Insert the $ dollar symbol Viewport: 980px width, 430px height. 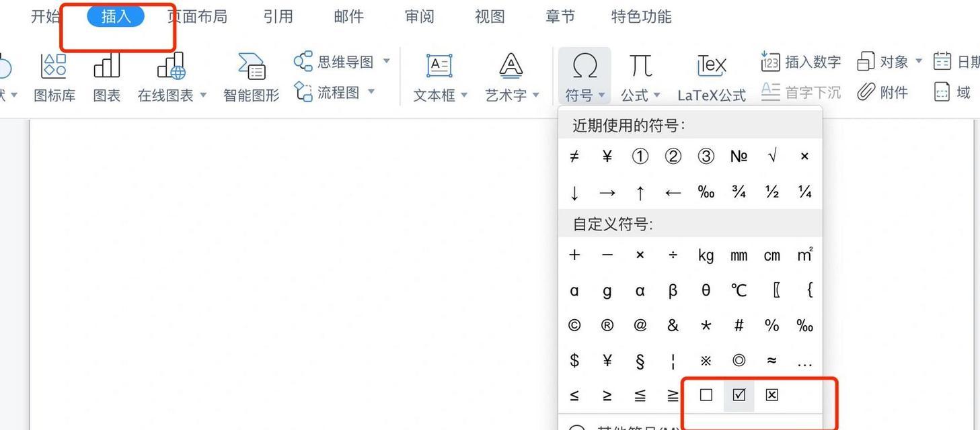click(574, 361)
